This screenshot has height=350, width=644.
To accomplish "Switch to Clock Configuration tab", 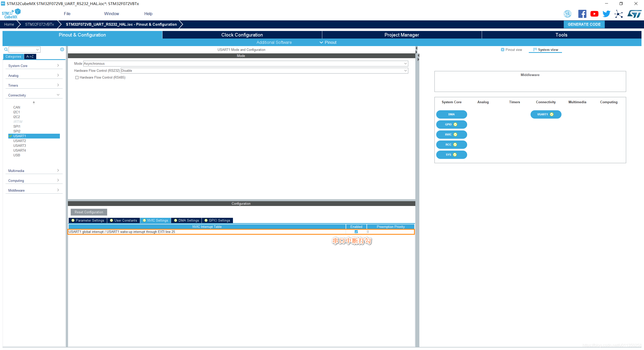I will 242,35.
